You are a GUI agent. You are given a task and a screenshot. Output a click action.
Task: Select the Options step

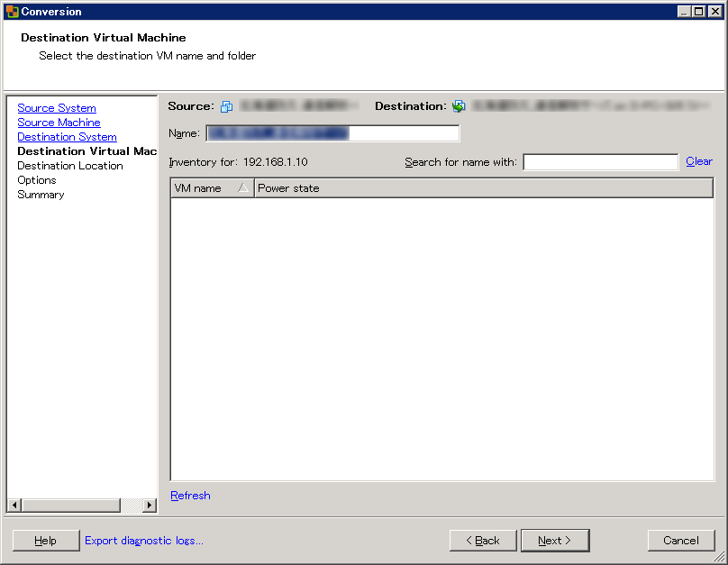(36, 180)
